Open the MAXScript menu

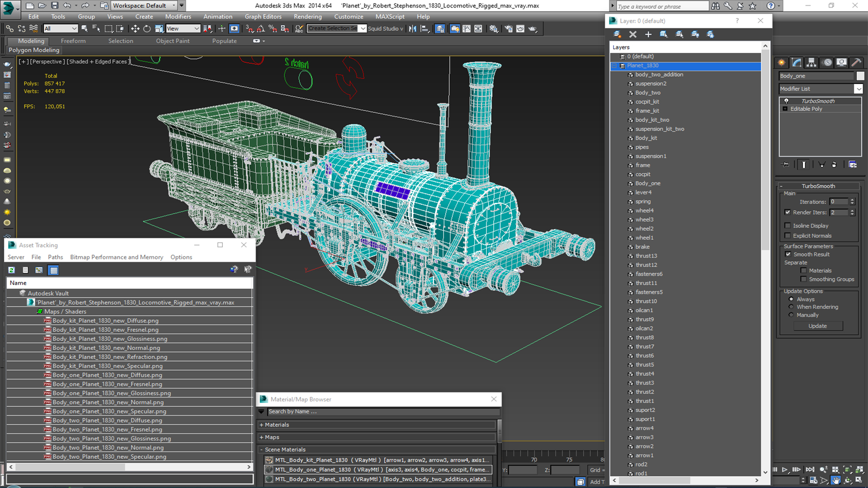point(390,17)
